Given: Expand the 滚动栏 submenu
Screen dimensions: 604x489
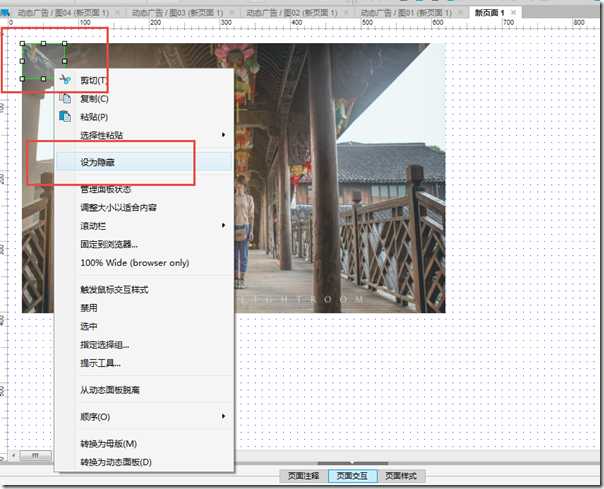Looking at the screenshot, I should pos(144,226).
